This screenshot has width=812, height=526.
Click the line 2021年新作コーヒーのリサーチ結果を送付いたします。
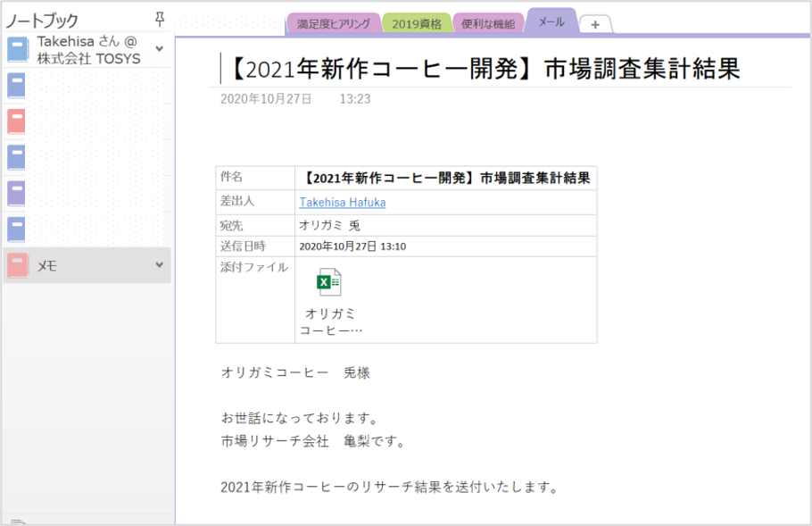(x=390, y=487)
